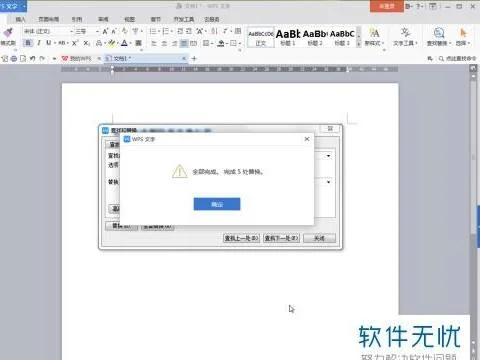Open the find-what dropdown in Find and Replace dialog

[x=328, y=156]
